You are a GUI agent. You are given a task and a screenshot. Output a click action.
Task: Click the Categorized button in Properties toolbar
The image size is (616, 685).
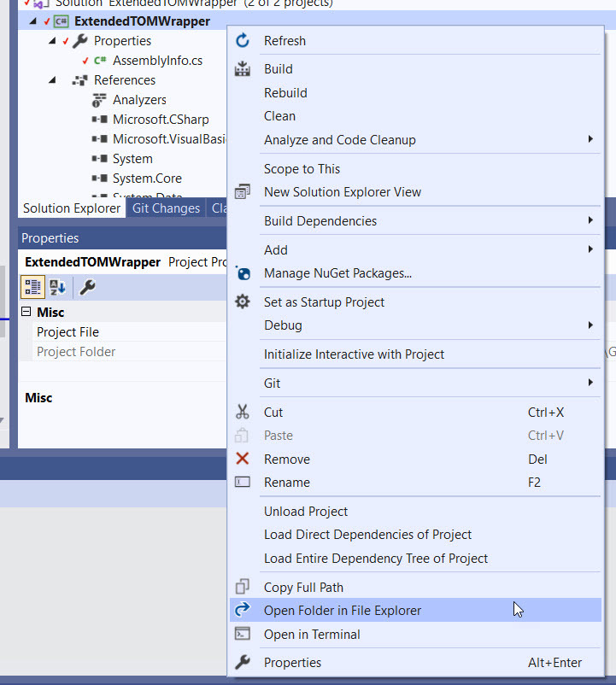pyautogui.click(x=32, y=287)
